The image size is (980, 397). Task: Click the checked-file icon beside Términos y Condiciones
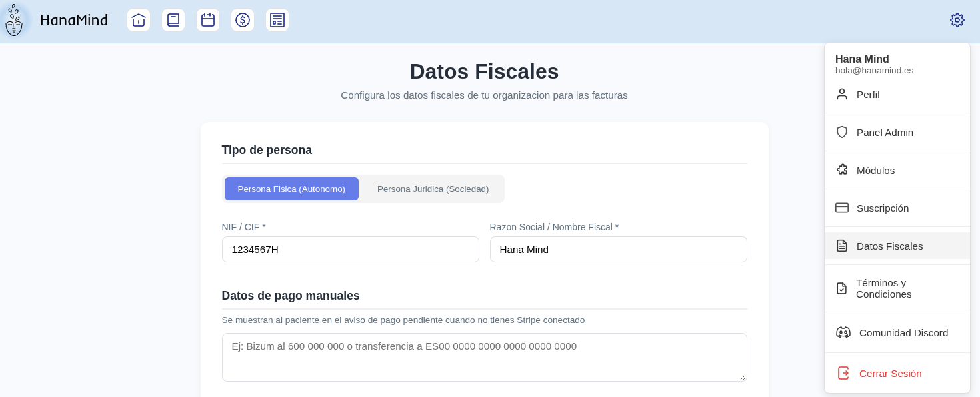[841, 288]
